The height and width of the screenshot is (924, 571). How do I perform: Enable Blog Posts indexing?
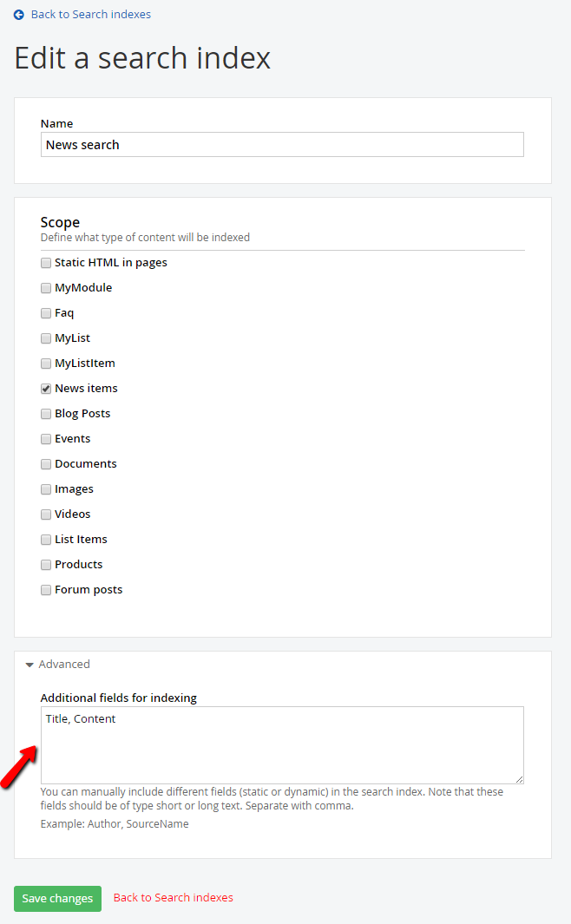click(x=45, y=413)
